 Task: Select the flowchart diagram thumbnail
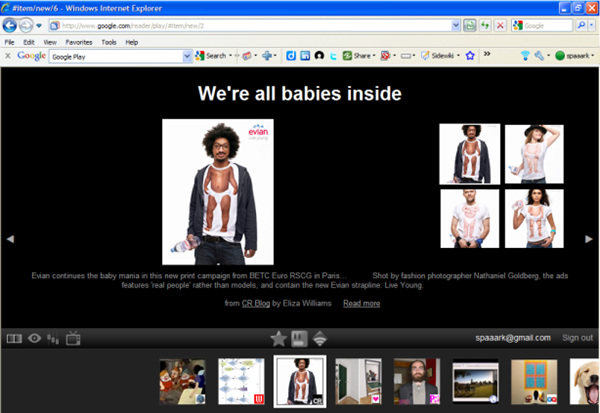coord(241,381)
